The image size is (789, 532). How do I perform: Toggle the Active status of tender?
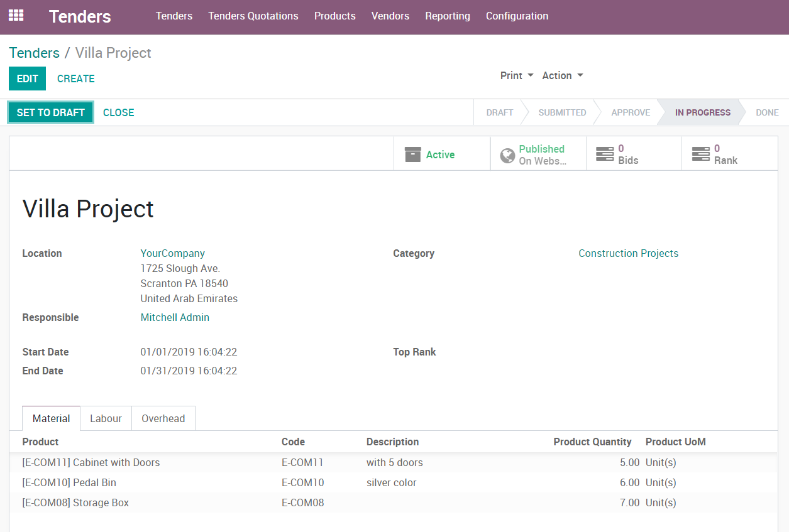(x=440, y=155)
